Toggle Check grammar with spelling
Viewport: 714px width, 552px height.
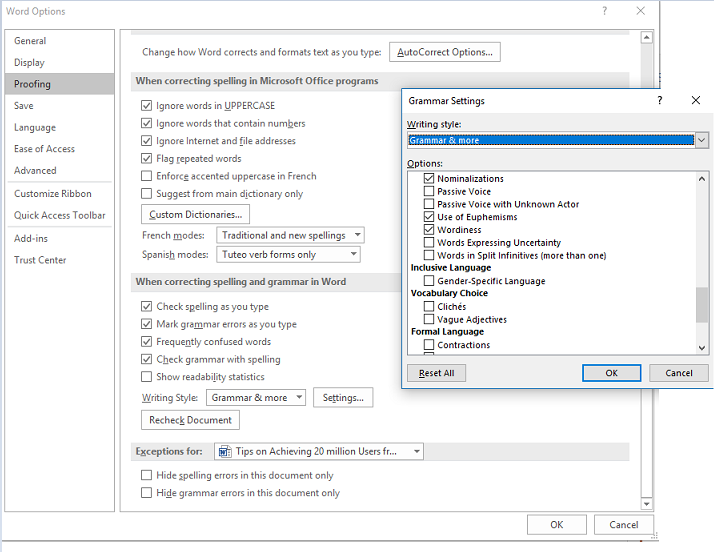coord(146,359)
